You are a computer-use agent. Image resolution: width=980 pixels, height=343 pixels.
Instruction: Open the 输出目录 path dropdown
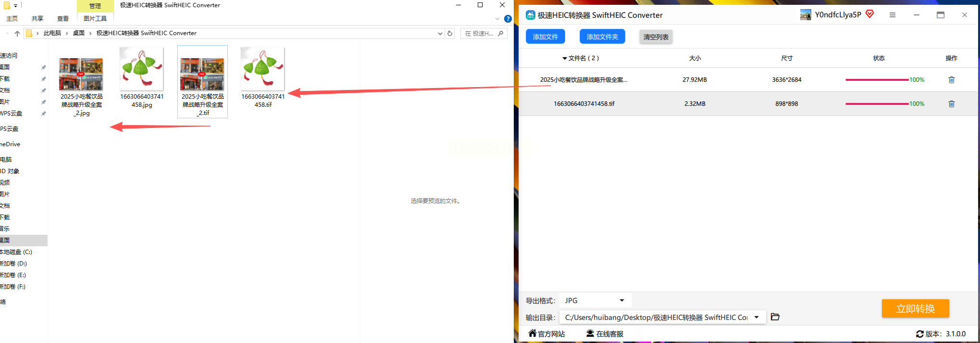[757, 317]
